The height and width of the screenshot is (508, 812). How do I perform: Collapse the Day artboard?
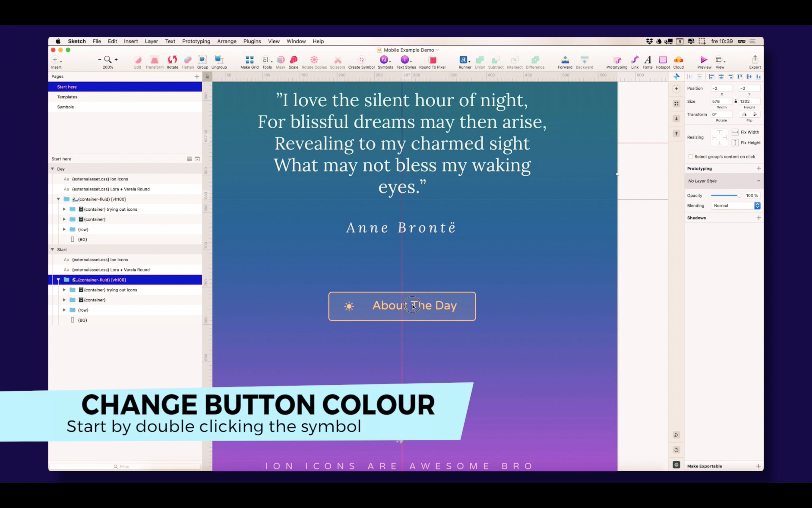tap(52, 169)
